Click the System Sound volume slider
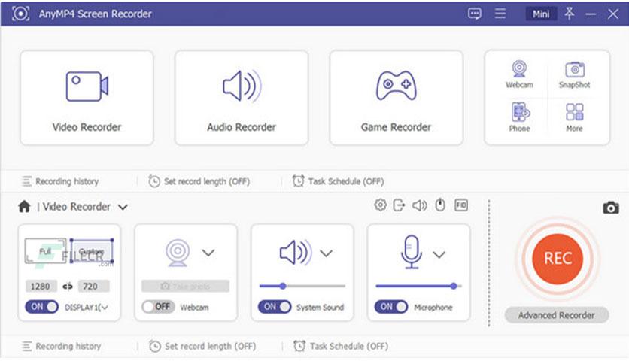 pyautogui.click(x=302, y=286)
